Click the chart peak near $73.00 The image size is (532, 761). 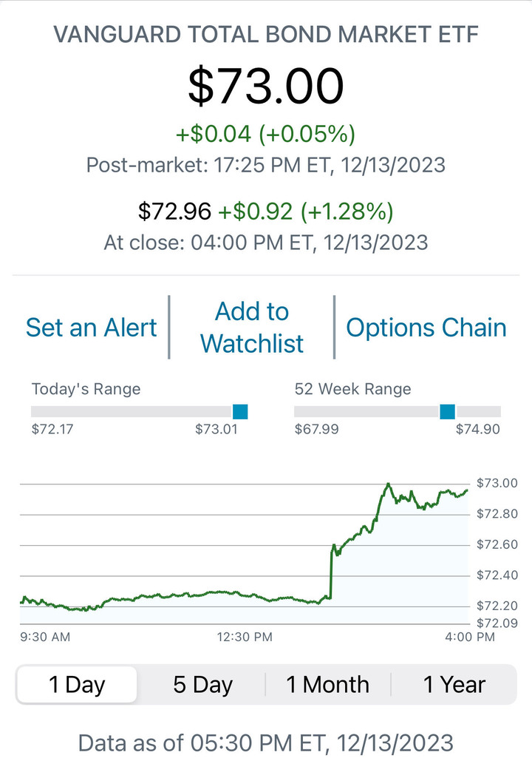[x=388, y=484]
